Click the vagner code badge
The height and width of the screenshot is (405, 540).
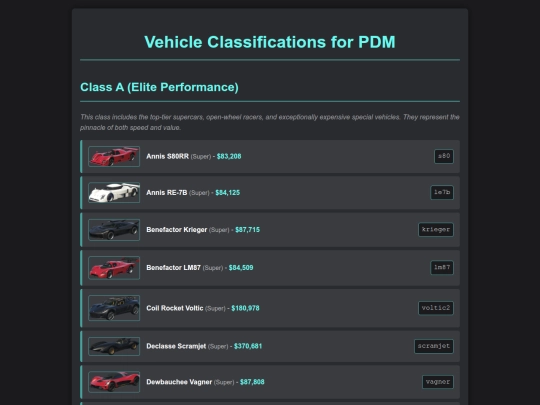[x=438, y=382]
